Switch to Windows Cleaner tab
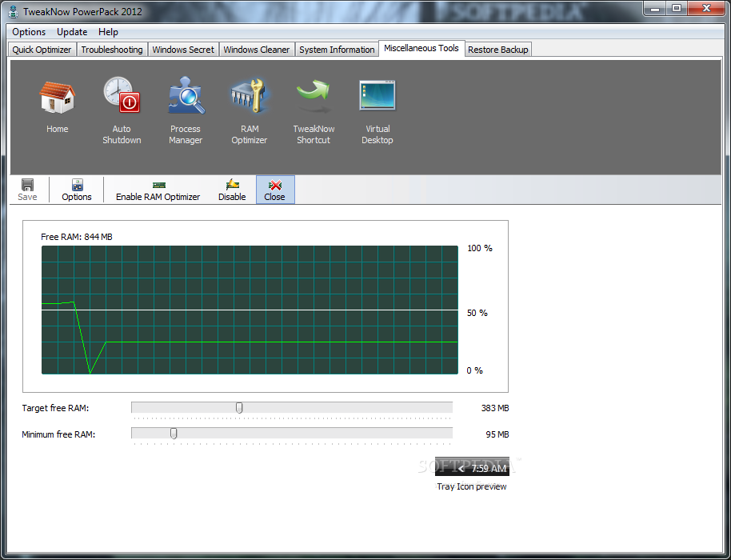The image size is (731, 560). 257,50
